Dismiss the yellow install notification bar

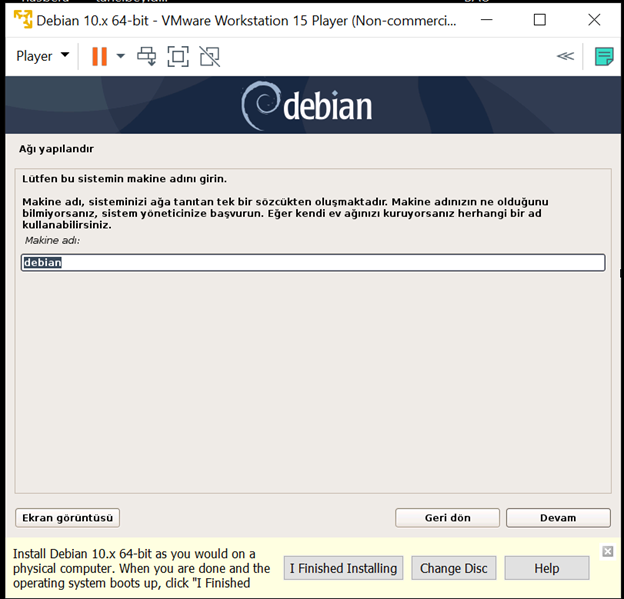(608, 551)
